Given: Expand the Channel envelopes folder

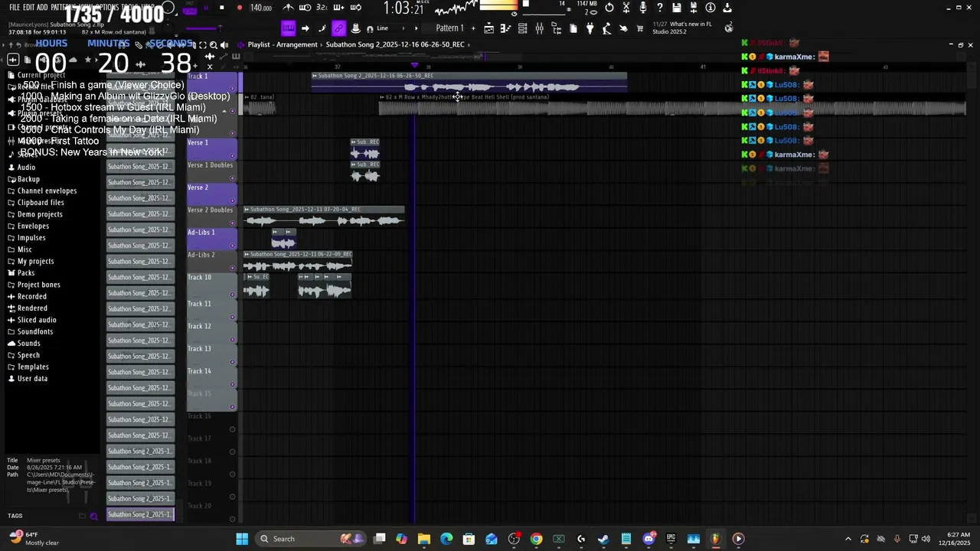Looking at the screenshot, I should click(x=47, y=191).
